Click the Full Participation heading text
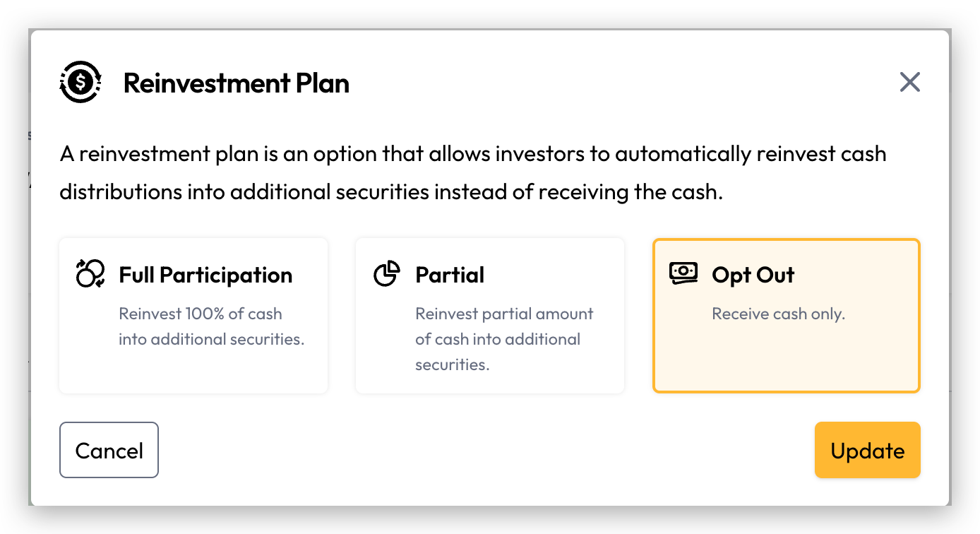This screenshot has width=980, height=534. tap(205, 275)
